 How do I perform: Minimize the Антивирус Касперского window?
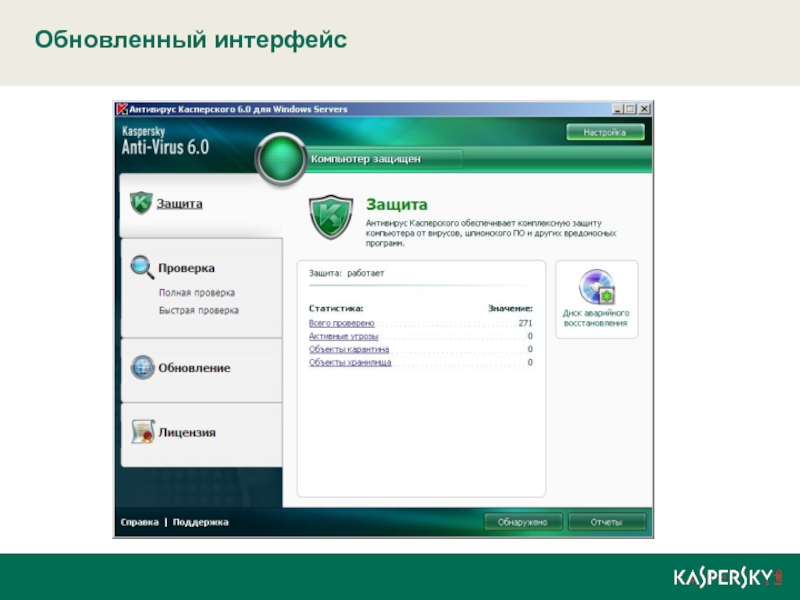tap(618, 109)
